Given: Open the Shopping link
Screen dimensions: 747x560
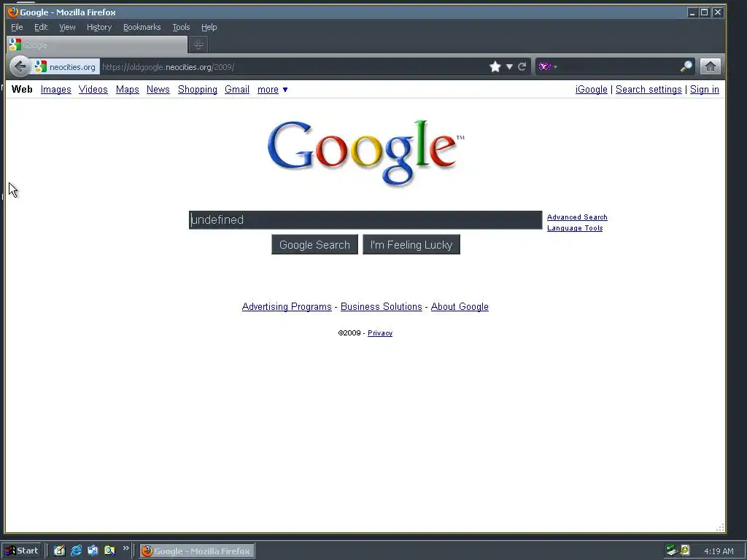Looking at the screenshot, I should pos(197,90).
